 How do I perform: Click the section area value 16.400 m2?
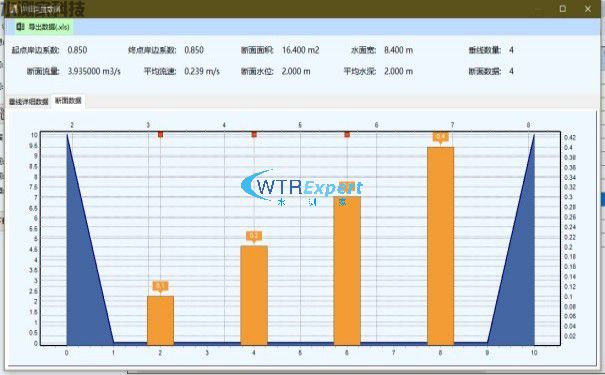pyautogui.click(x=301, y=50)
